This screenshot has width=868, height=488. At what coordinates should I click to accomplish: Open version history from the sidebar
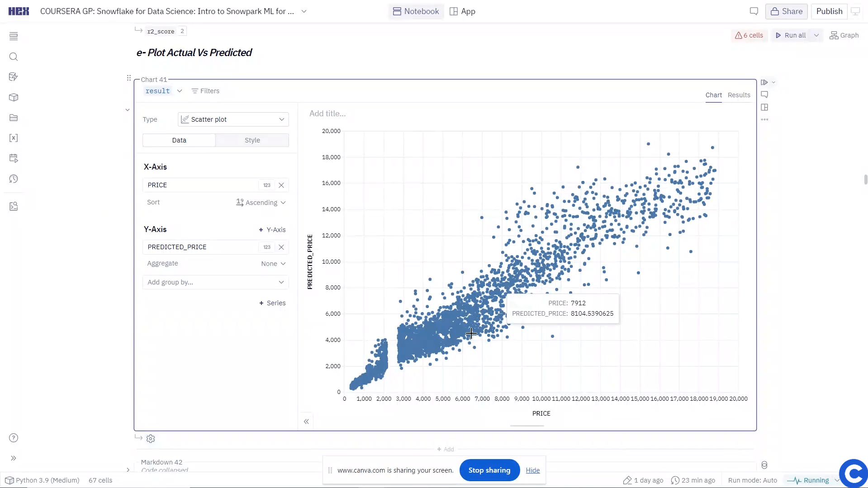click(14, 179)
